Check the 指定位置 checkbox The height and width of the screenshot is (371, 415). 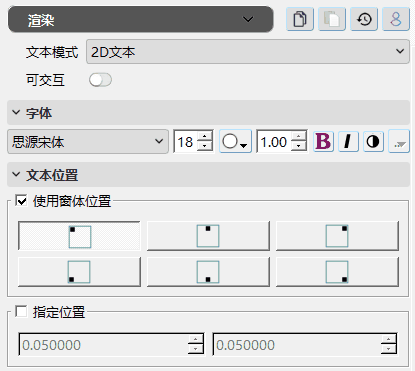(x=21, y=312)
